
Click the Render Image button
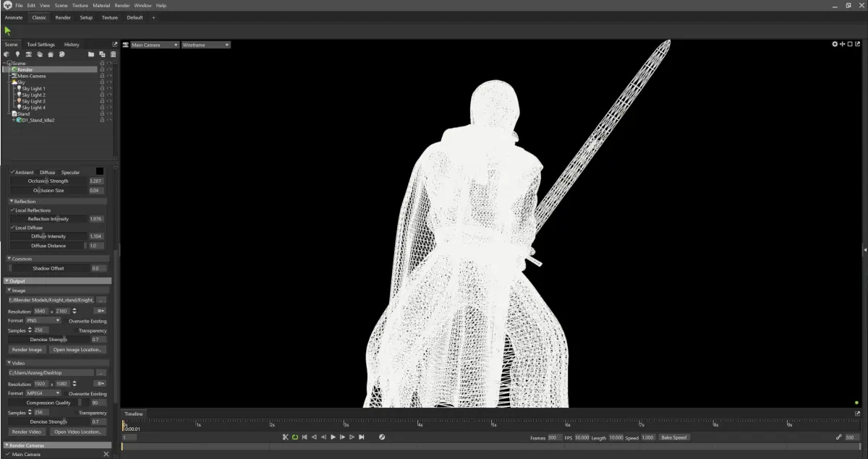[x=27, y=350]
